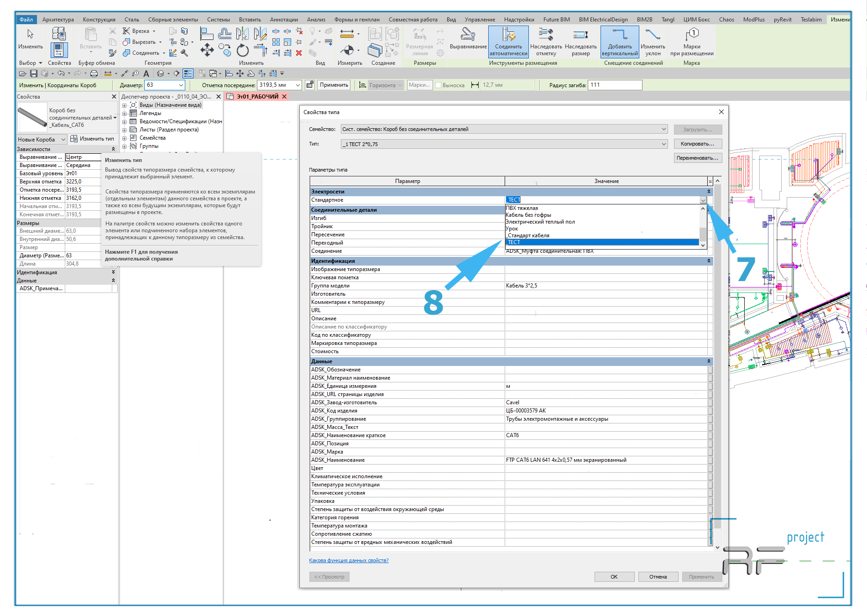867x616 pixels.
Task: Click the Марки при размещении tool
Action: point(692,42)
